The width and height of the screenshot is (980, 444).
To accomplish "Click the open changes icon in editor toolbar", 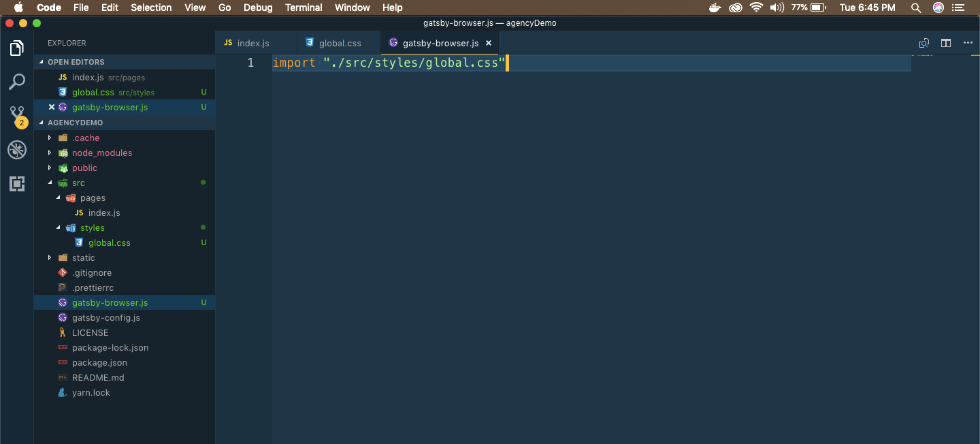I will pos(924,43).
